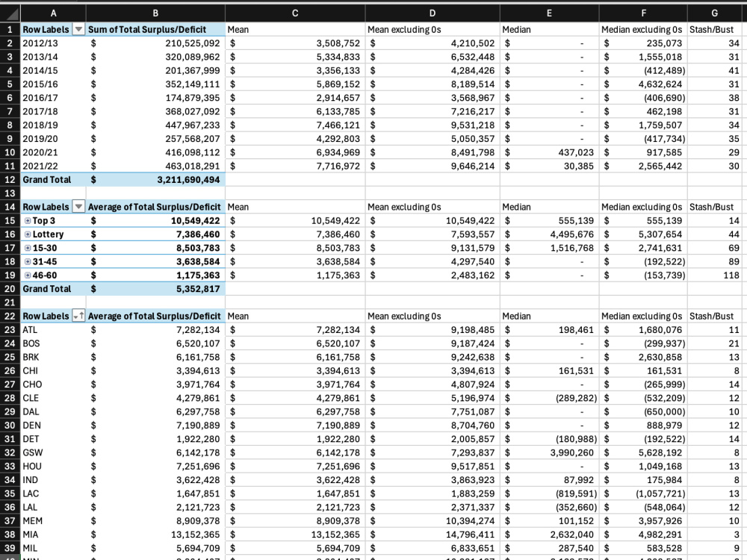The image size is (747, 560).
Task: Click the MEM team cell
Action: pyautogui.click(x=53, y=520)
